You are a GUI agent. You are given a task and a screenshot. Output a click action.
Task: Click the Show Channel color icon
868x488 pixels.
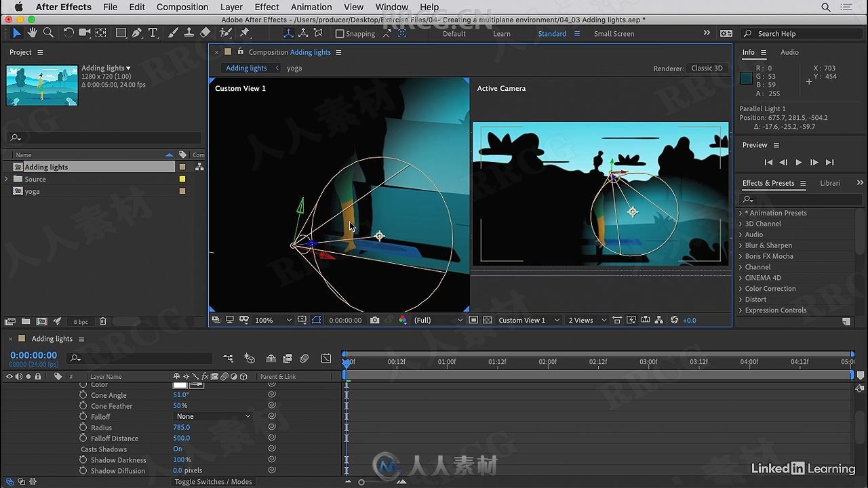click(x=403, y=320)
